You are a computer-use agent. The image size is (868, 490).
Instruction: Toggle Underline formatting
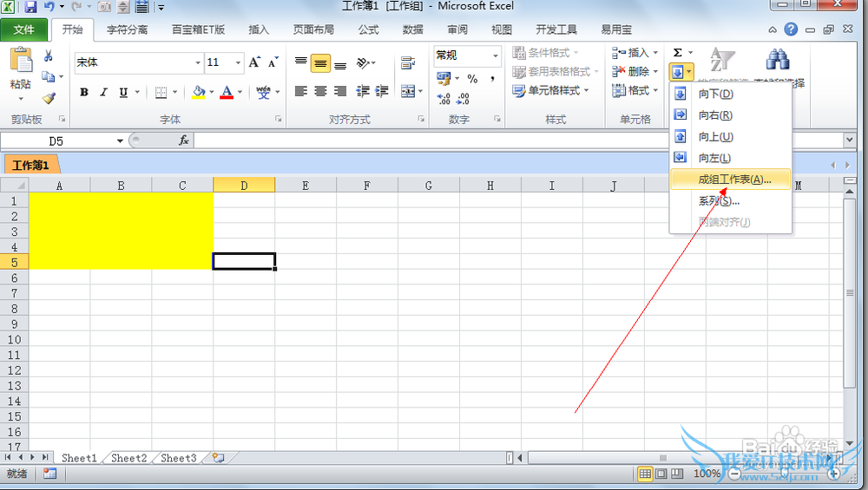123,92
